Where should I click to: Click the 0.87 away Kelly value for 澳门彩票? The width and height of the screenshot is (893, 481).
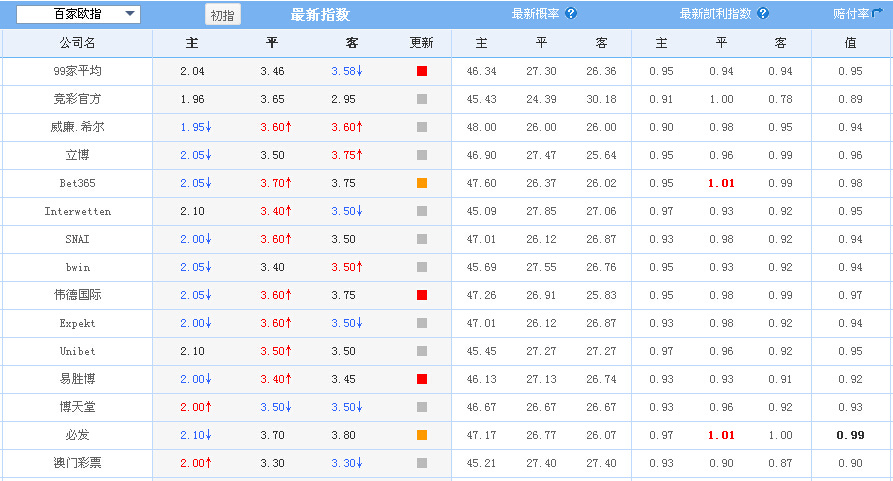coord(780,463)
